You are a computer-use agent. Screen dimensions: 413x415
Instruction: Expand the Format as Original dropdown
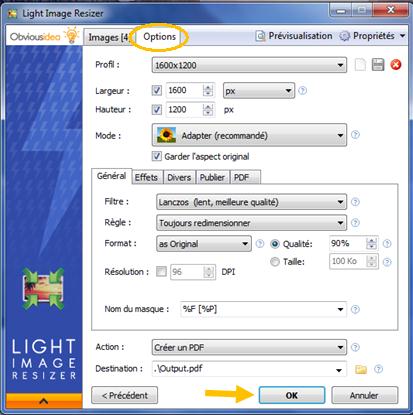(204, 244)
